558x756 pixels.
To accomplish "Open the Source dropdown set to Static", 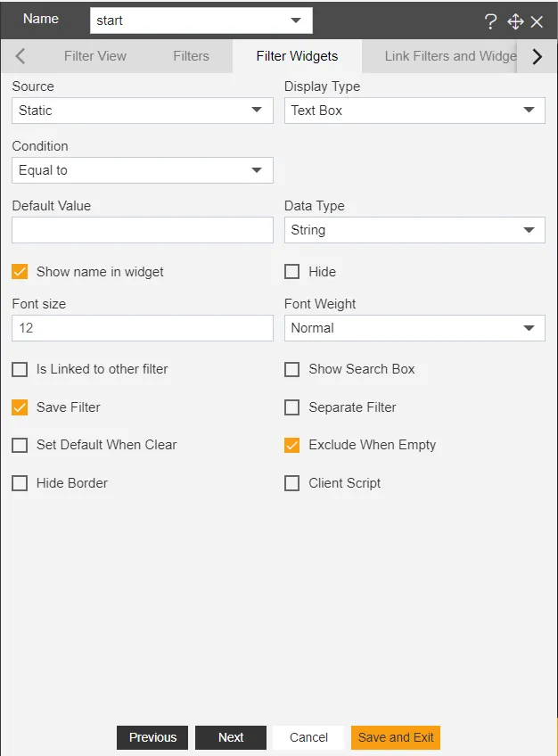I will pyautogui.click(x=143, y=111).
